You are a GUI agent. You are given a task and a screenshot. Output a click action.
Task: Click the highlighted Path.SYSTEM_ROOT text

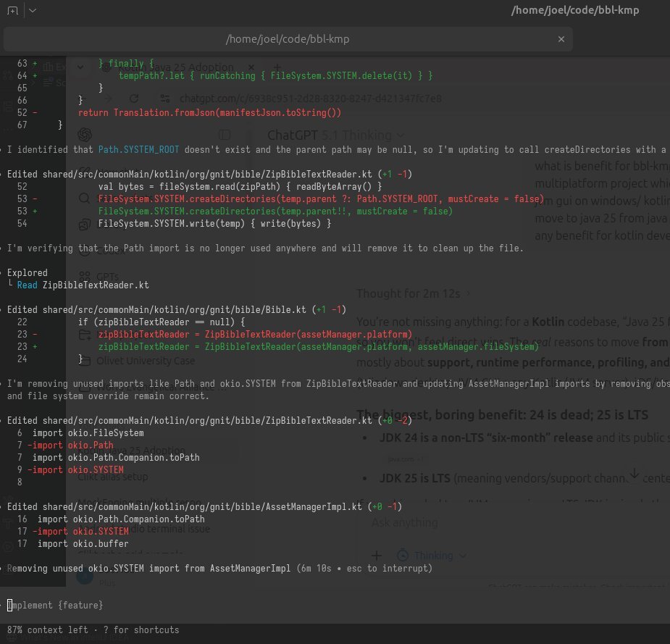[138, 150]
